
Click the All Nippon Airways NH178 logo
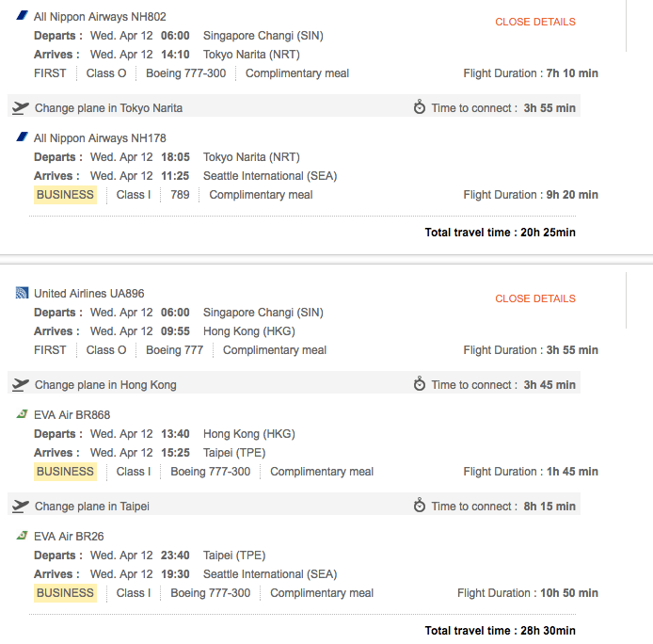(x=22, y=138)
